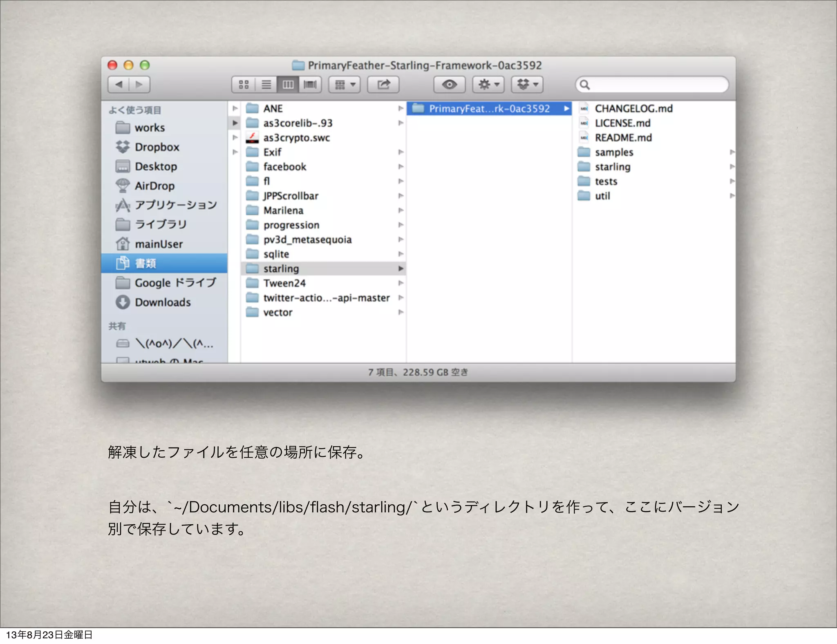Screen dimensions: 837x644
Task: Click the expand arrow of util
Action: [732, 196]
